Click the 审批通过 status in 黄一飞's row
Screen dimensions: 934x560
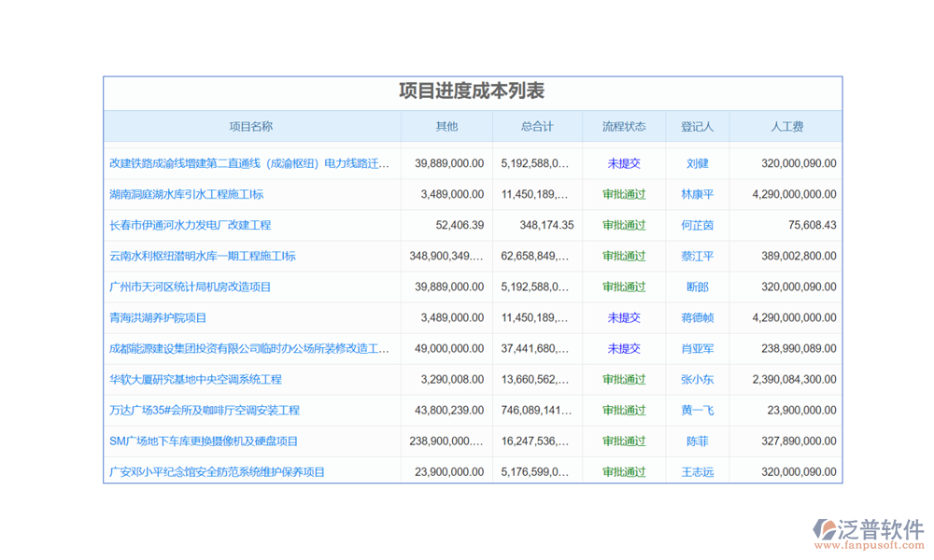pyautogui.click(x=624, y=410)
